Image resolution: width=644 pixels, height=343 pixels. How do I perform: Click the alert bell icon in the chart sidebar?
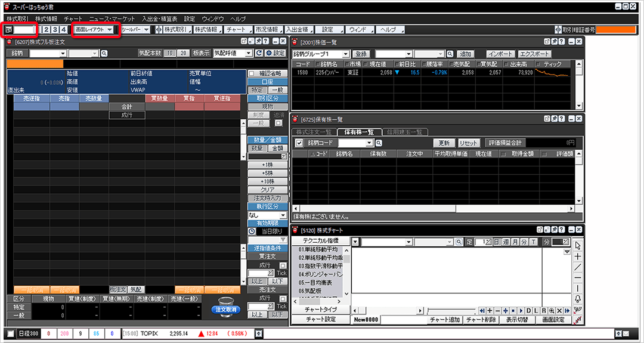(577, 299)
